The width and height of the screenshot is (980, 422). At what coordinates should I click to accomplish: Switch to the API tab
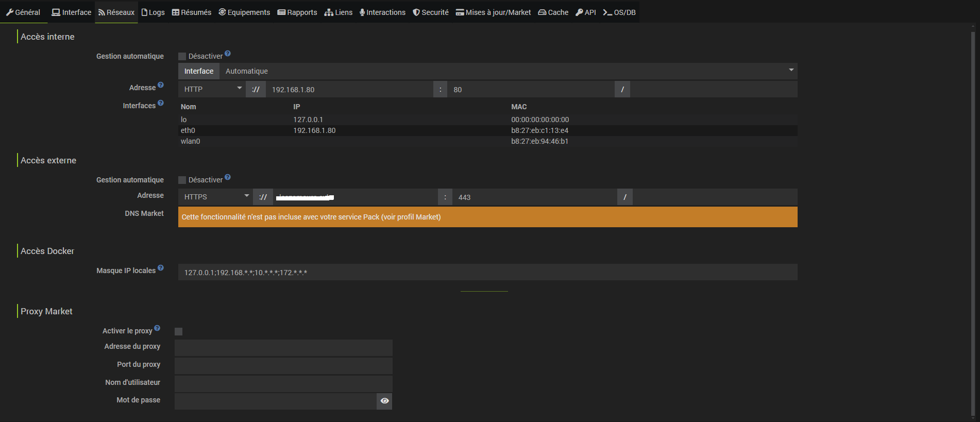point(586,12)
